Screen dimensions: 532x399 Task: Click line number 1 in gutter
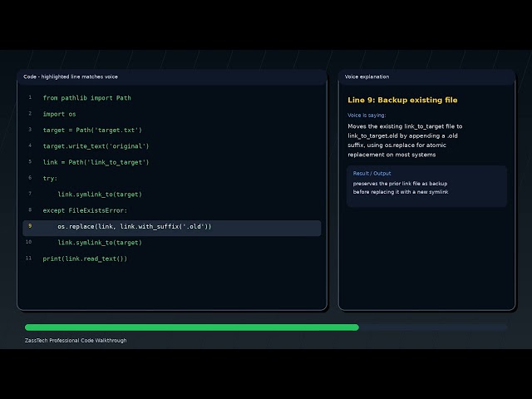click(x=30, y=97)
